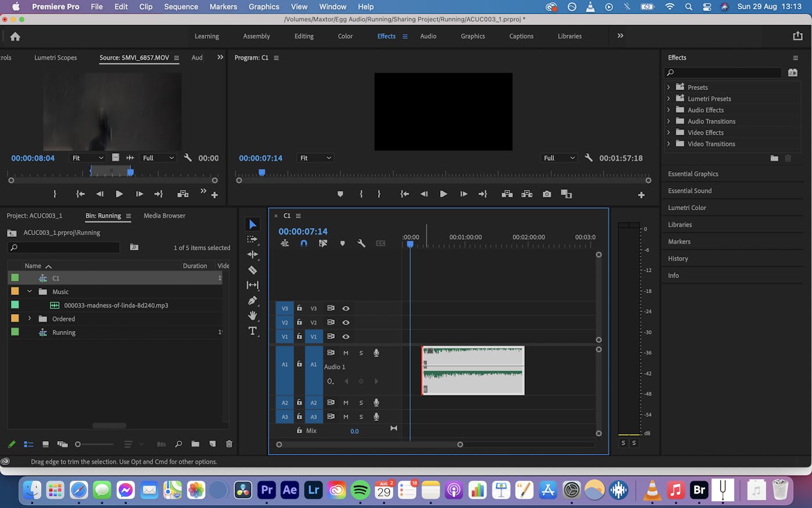Mute track A2
Image resolution: width=812 pixels, height=508 pixels.
(x=346, y=402)
